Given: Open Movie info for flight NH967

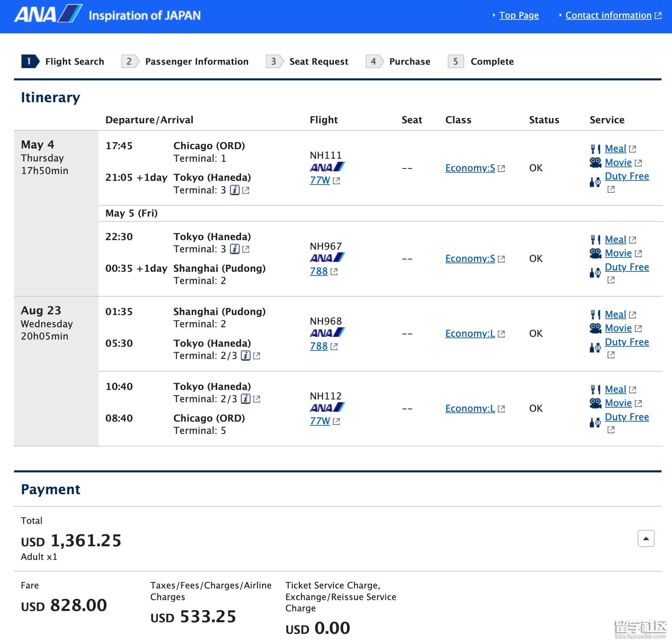Looking at the screenshot, I should point(618,253).
